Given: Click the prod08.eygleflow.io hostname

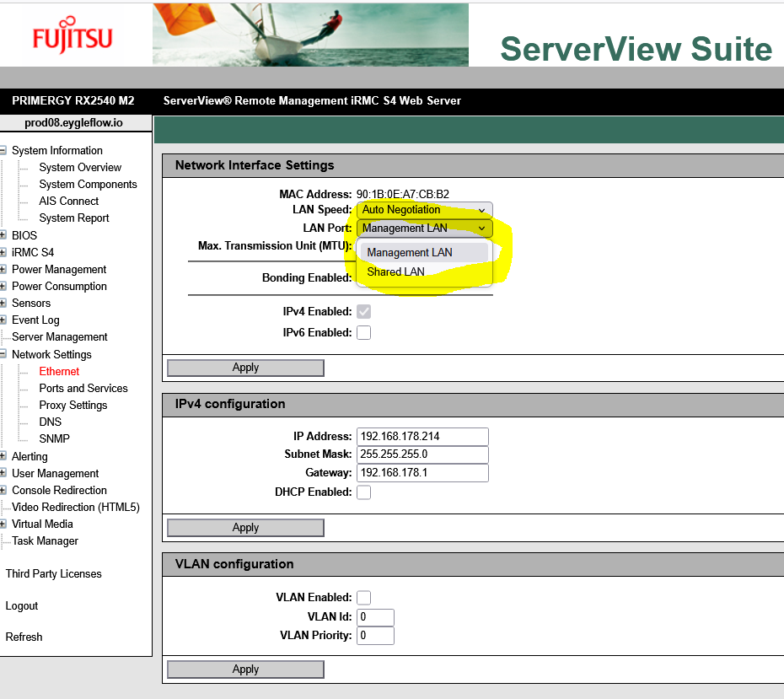Looking at the screenshot, I should (x=73, y=123).
